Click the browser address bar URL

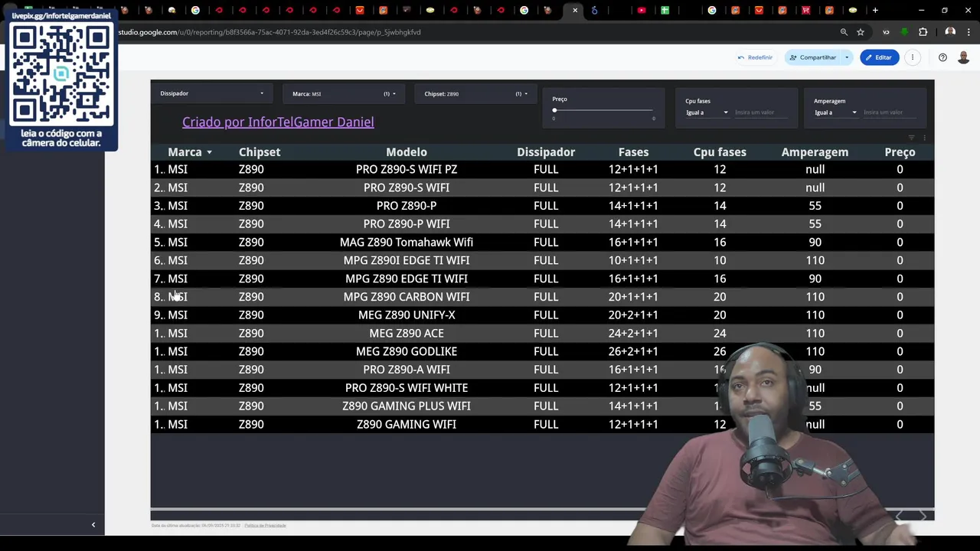(x=269, y=32)
